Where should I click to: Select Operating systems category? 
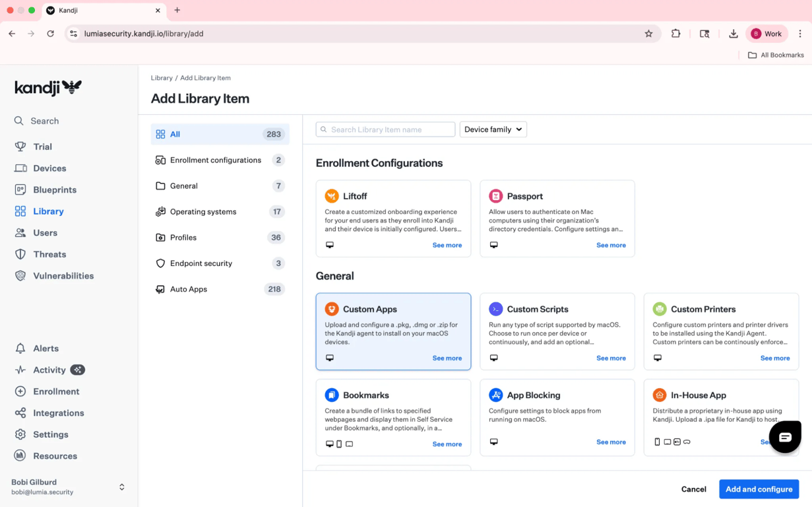[220, 211]
